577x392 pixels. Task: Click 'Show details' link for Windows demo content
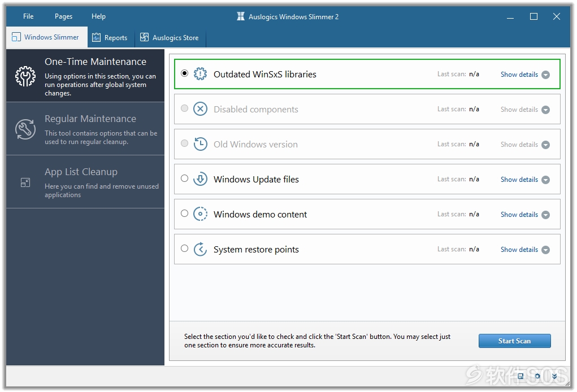(519, 215)
